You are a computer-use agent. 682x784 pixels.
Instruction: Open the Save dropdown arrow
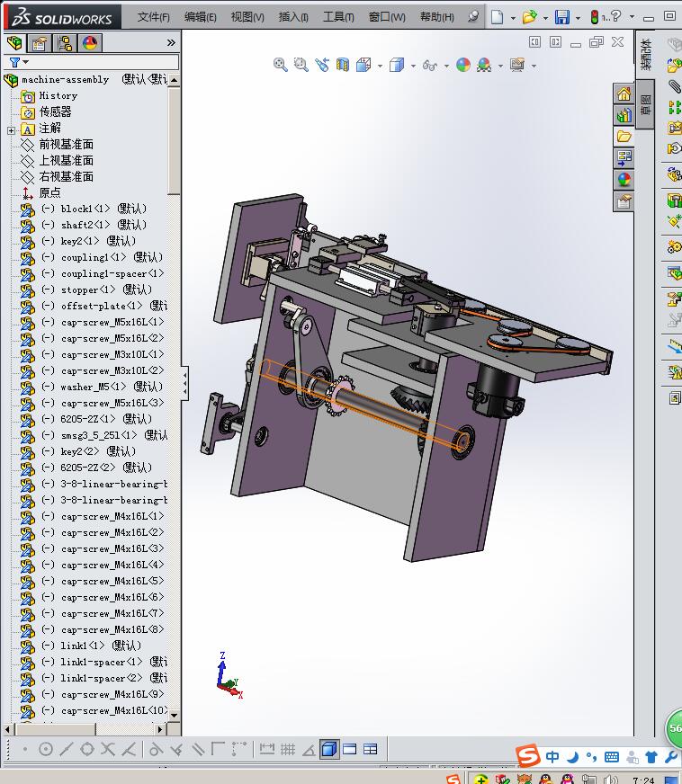coord(578,18)
